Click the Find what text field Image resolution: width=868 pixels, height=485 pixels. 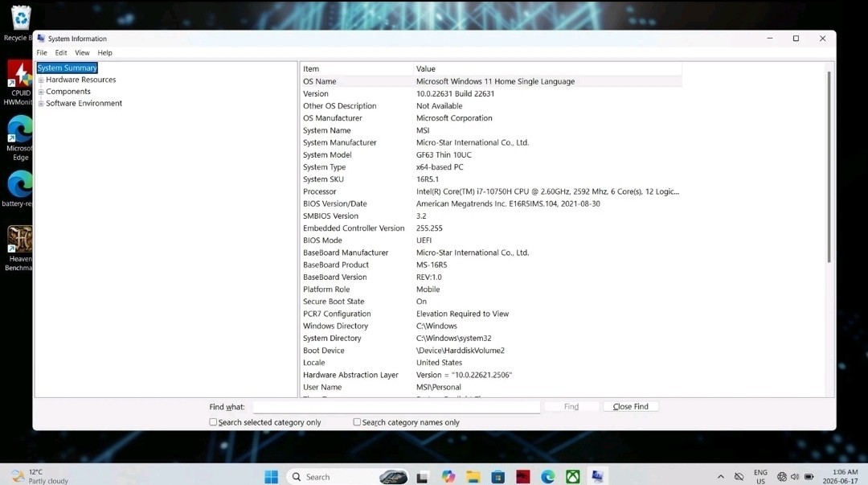click(x=396, y=407)
